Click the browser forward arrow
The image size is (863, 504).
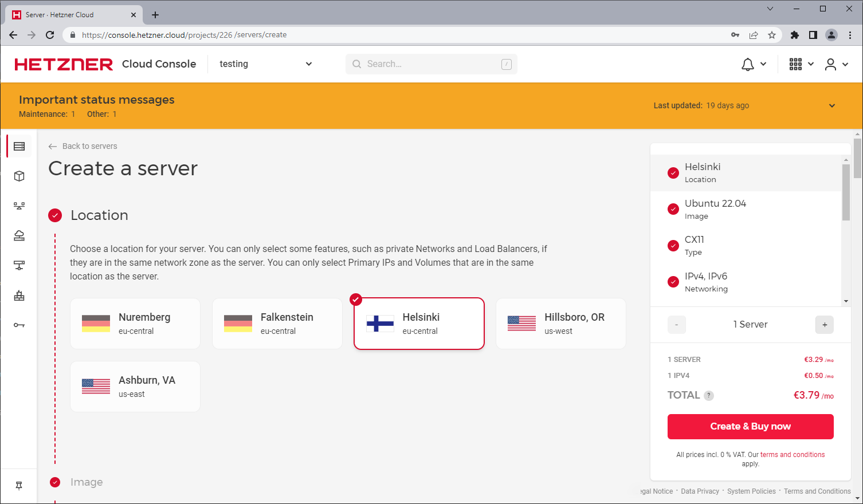point(32,35)
